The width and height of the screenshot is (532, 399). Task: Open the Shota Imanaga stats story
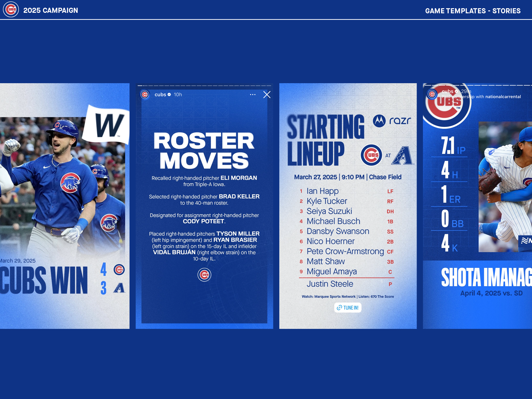click(477, 206)
